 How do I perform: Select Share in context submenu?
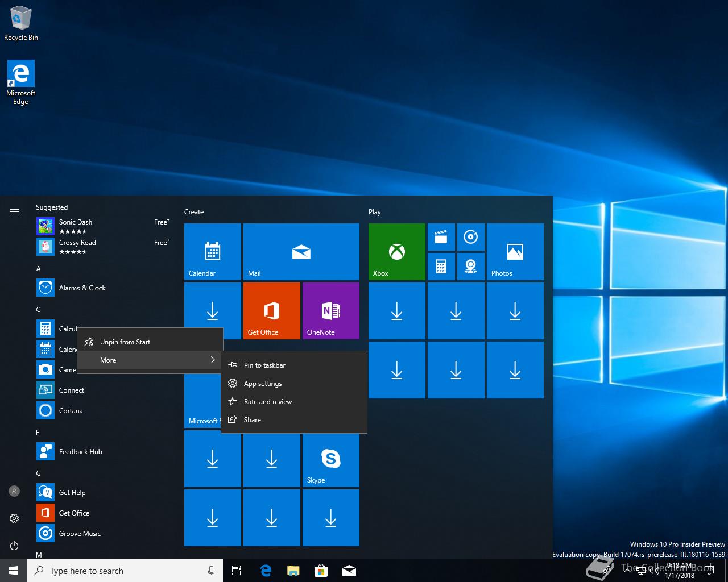pos(294,420)
